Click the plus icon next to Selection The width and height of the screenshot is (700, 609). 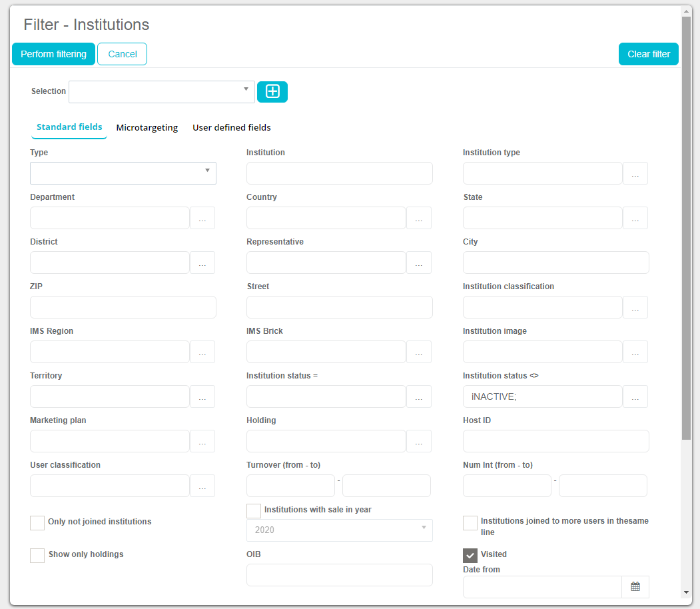coord(272,92)
